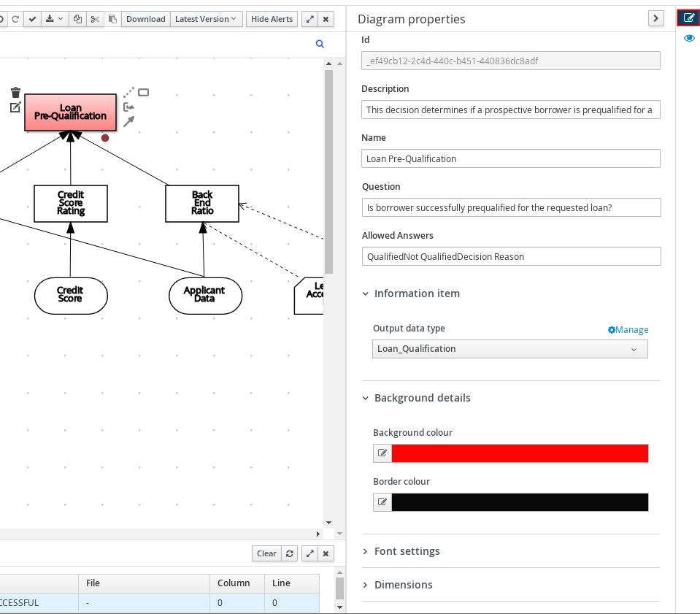
Task: Click the blue search magnifier icon
Action: coord(320,45)
